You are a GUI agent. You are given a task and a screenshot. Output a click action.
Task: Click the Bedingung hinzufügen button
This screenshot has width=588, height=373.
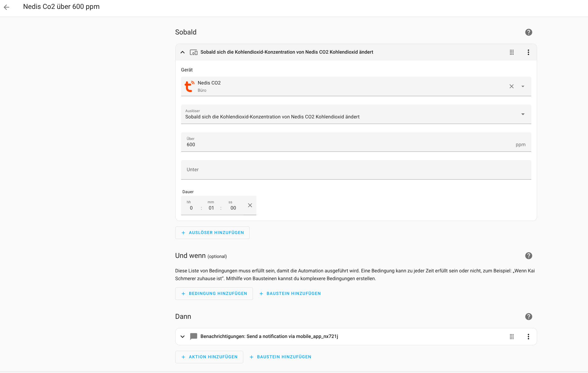coord(214,294)
